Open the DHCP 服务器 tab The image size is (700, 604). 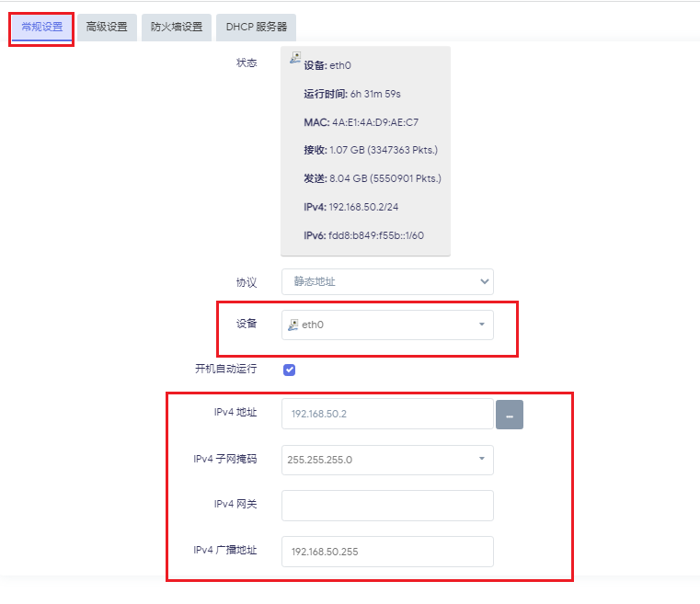(x=257, y=27)
